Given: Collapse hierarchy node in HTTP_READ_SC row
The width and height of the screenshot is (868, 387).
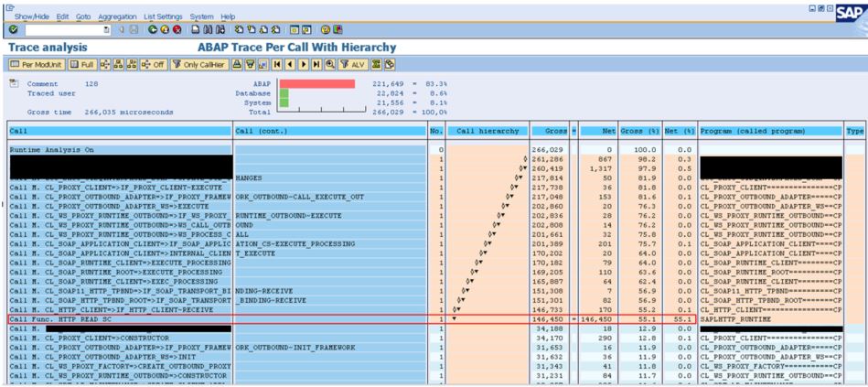Looking at the screenshot, I should click(x=455, y=319).
